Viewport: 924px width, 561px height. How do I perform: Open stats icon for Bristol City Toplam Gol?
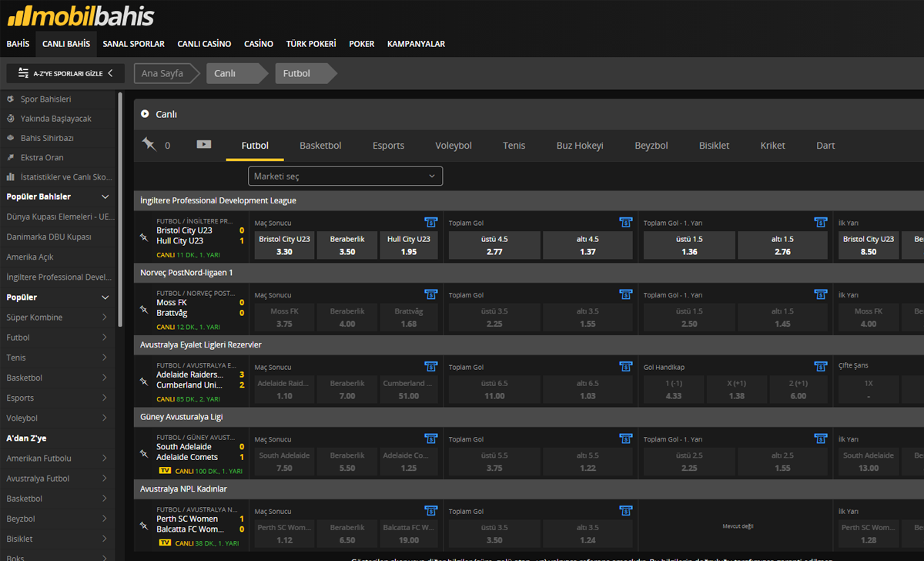pyautogui.click(x=625, y=222)
